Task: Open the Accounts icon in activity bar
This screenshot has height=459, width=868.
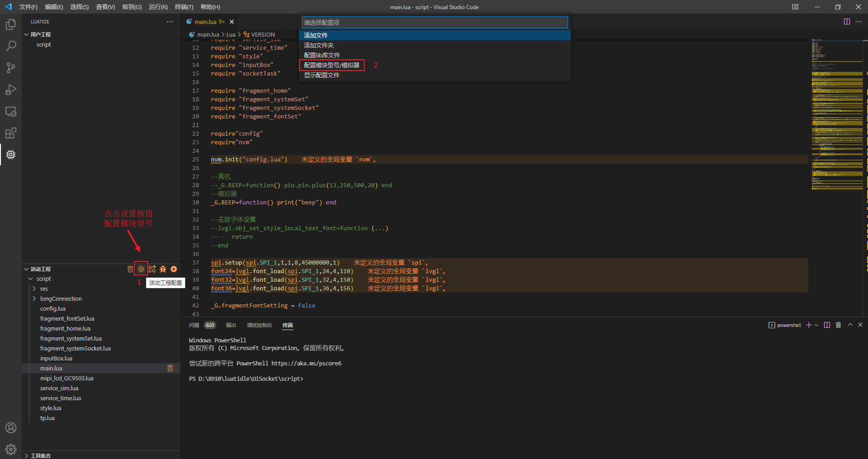Action: (x=11, y=428)
